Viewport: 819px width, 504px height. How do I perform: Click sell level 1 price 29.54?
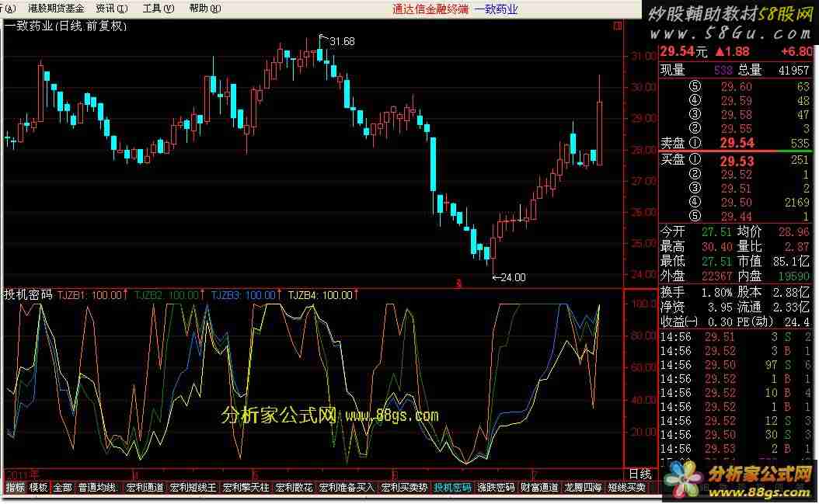737,143
